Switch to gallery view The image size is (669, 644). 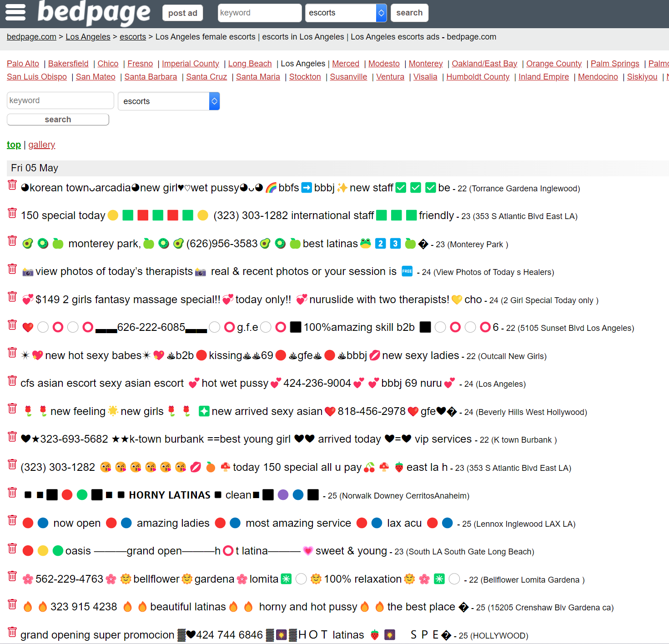click(42, 145)
